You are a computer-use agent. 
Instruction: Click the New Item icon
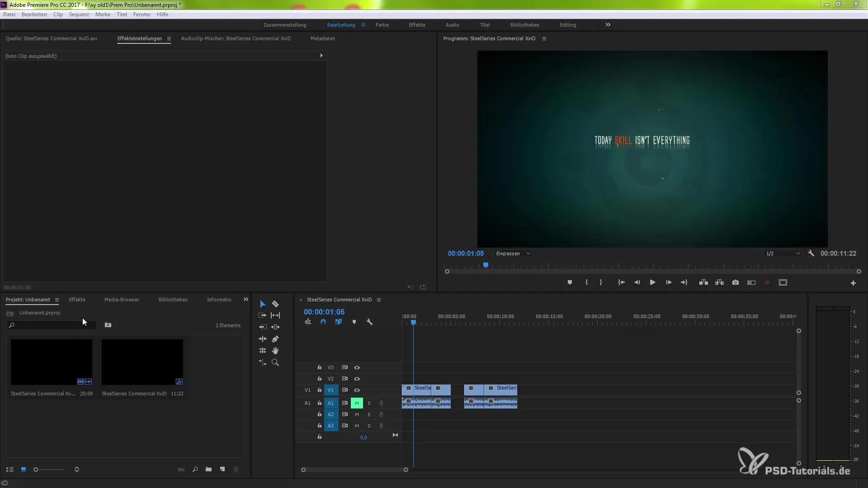click(x=222, y=469)
